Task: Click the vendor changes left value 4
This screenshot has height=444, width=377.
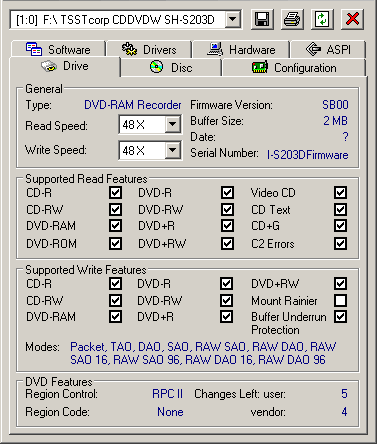Action: click(x=344, y=412)
